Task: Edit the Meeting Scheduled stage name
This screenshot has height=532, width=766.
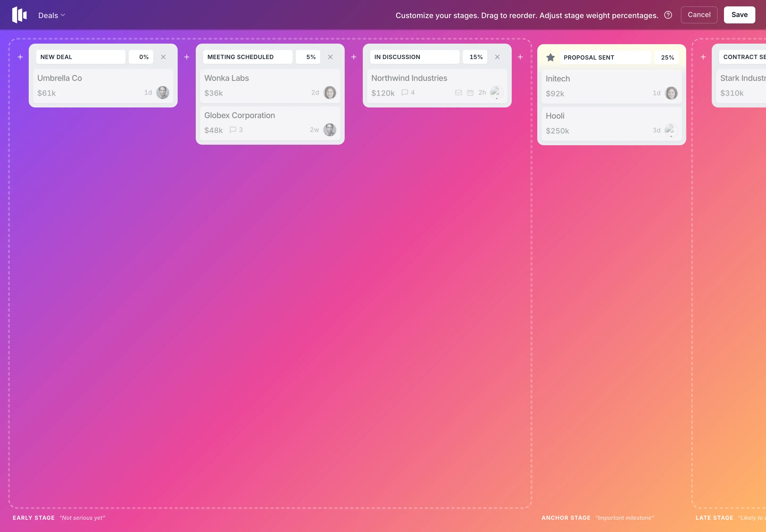Action: tap(248, 57)
